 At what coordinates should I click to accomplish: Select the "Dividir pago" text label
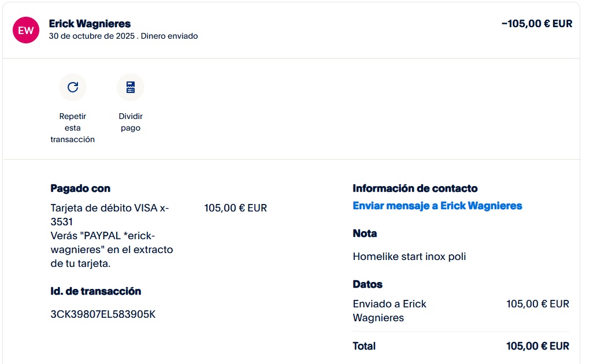(131, 122)
